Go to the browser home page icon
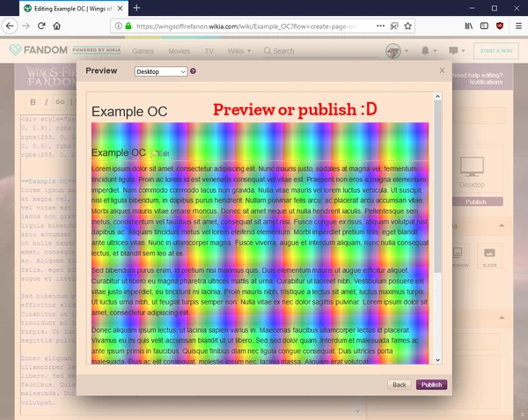 (57, 26)
